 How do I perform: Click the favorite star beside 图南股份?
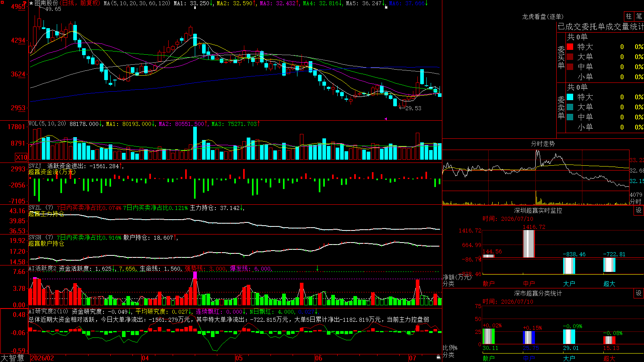[31, 3]
